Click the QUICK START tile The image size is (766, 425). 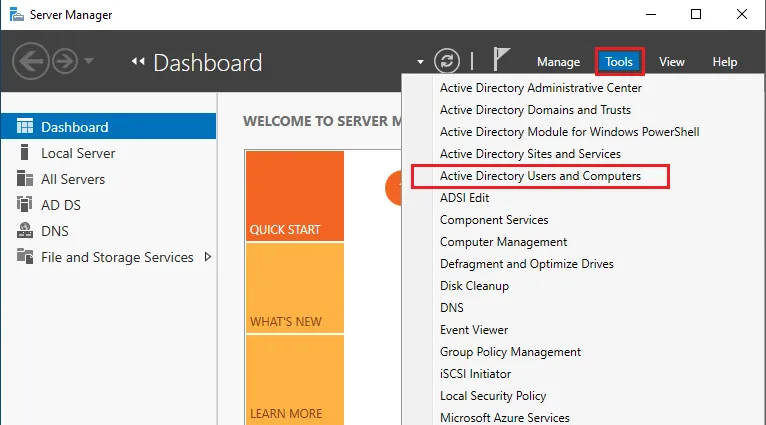(295, 196)
